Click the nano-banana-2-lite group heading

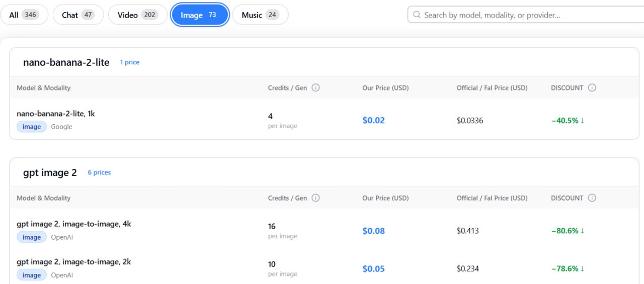click(x=66, y=62)
